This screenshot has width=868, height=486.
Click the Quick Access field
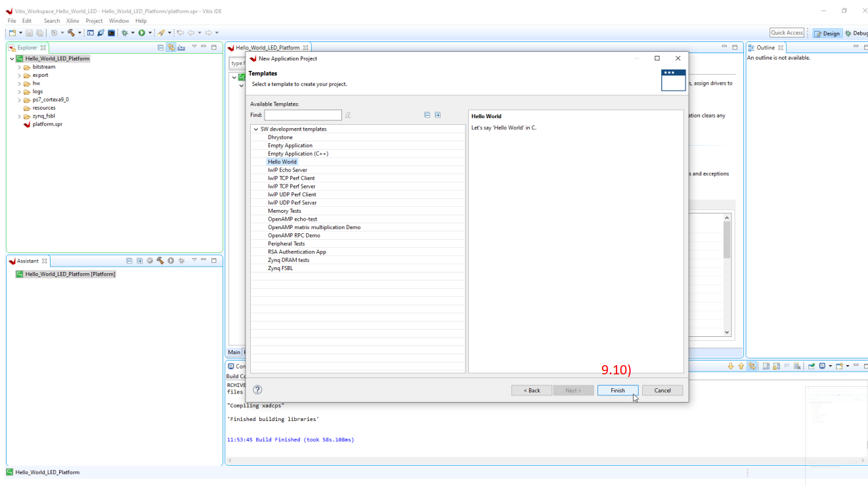pyautogui.click(x=787, y=33)
